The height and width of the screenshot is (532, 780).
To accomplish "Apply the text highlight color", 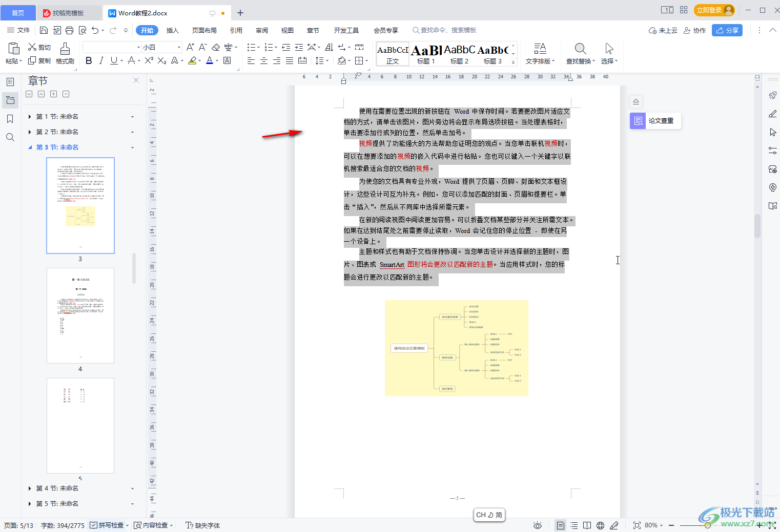I will tap(193, 60).
